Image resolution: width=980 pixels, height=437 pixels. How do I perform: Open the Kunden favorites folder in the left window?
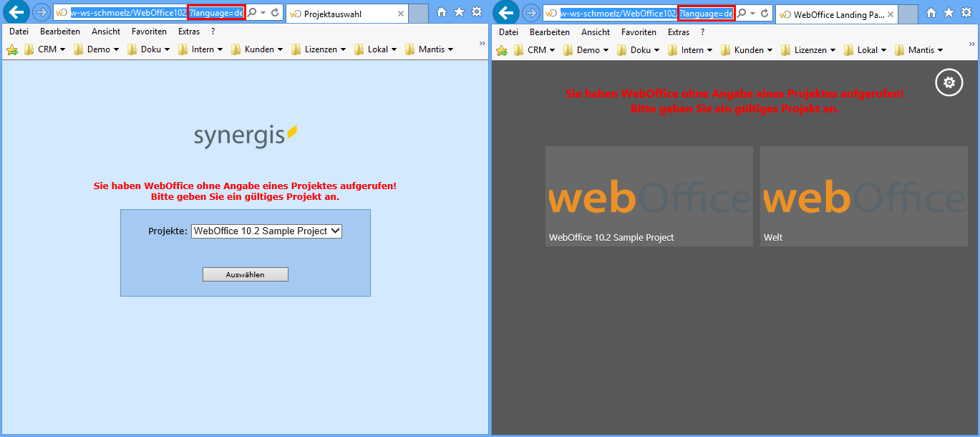click(256, 49)
